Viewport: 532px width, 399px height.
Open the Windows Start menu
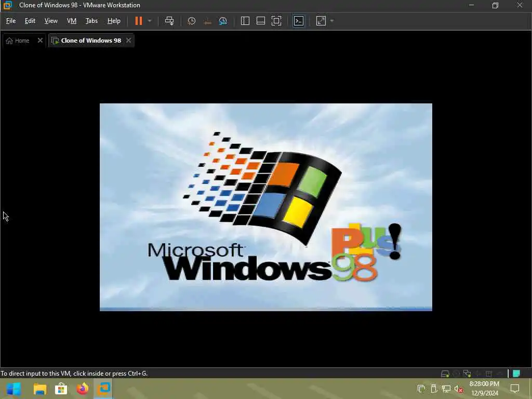coord(14,389)
